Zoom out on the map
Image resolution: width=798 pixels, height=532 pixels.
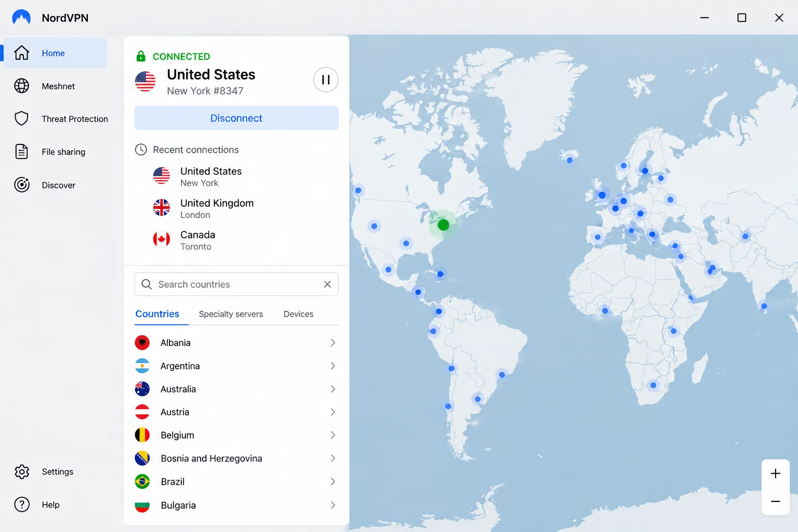point(776,501)
